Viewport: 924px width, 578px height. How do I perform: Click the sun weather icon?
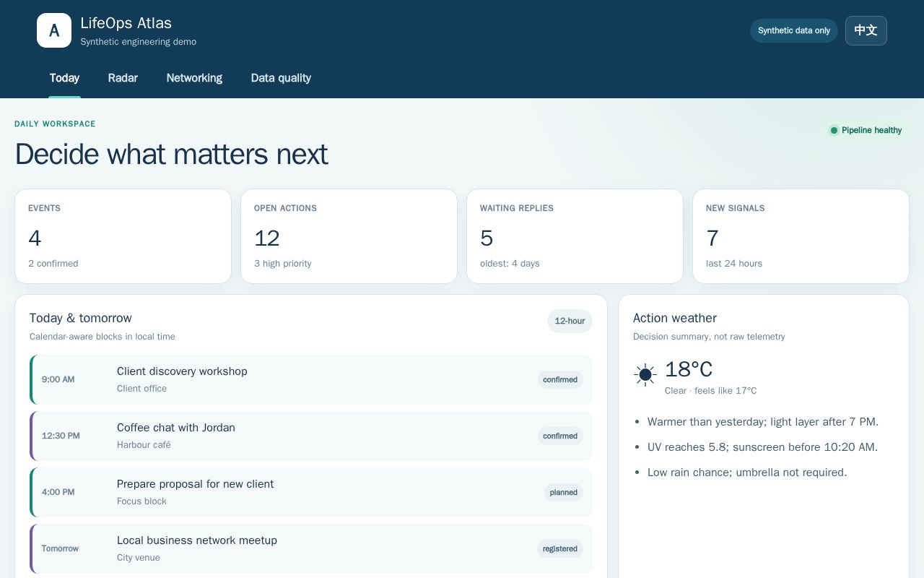(645, 374)
